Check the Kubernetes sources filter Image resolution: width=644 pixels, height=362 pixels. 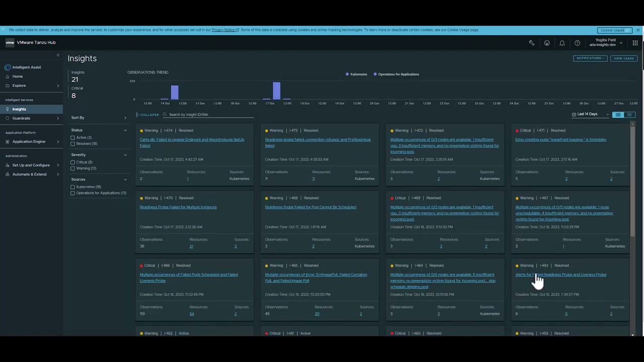(72, 187)
